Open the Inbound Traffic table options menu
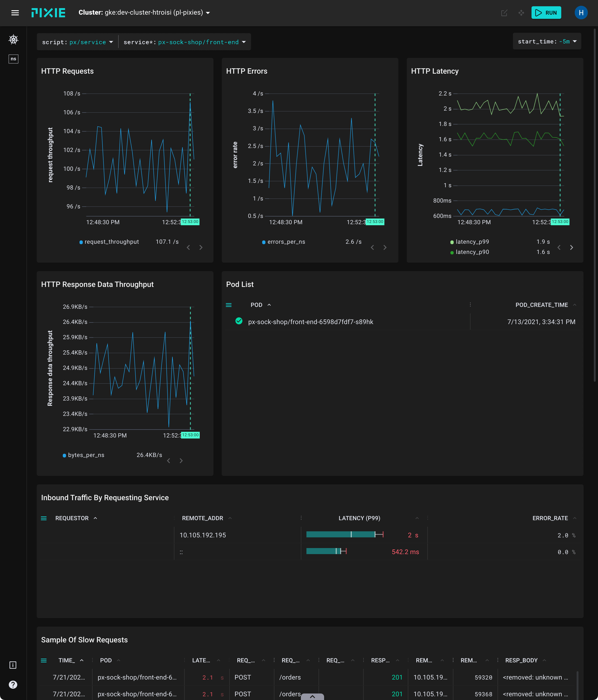Screen dimensions: 598x700 pyautogui.click(x=44, y=518)
